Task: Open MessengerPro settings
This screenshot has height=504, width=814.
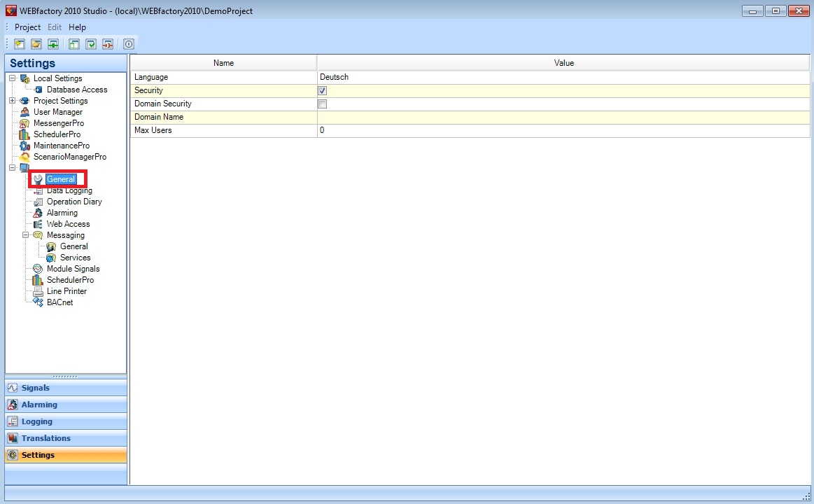Action: [x=25, y=123]
